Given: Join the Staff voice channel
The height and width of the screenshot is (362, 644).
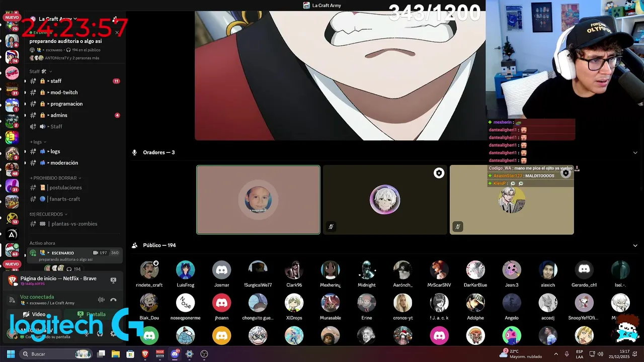Looking at the screenshot, I should (74, 127).
